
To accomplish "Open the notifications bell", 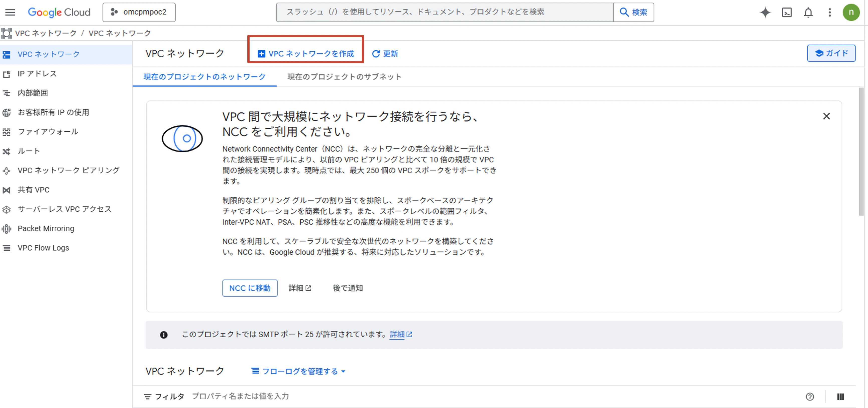I will click(808, 13).
